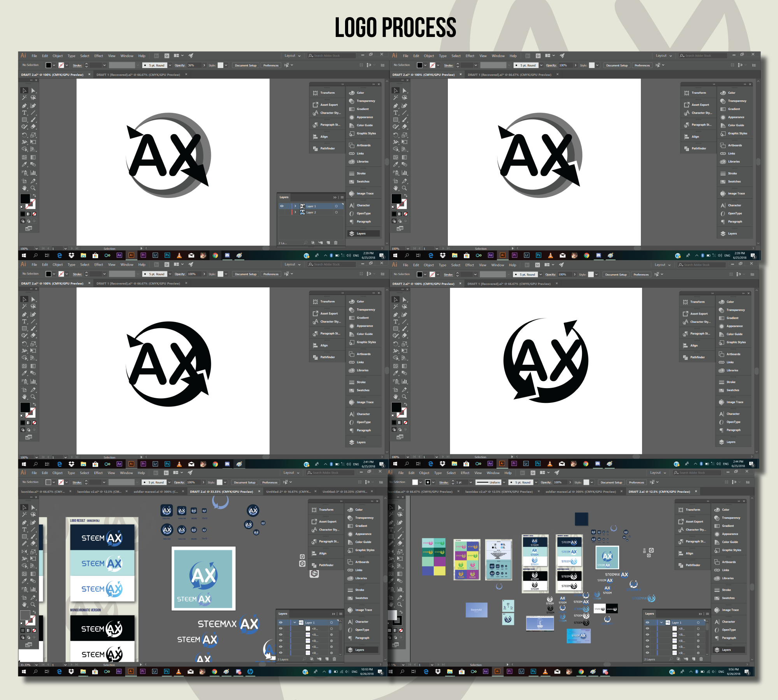This screenshot has height=700, width=778.
Task: Click Layer 1 target circle in 36% opacity window
Action: [336, 206]
